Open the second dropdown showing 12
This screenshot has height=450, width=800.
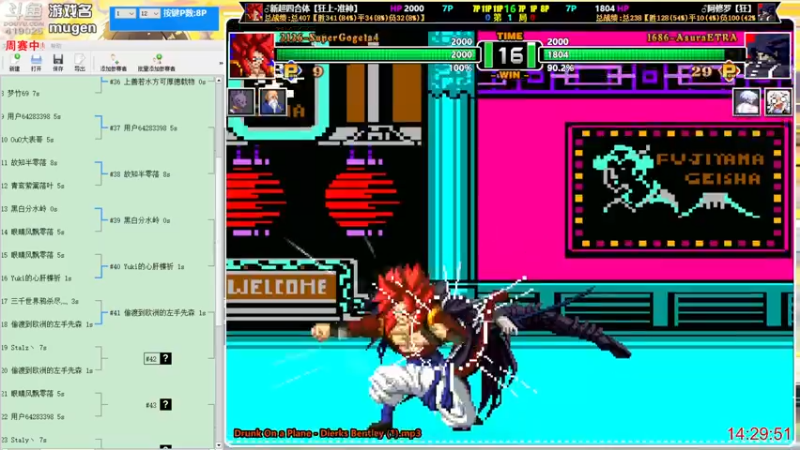click(x=149, y=13)
